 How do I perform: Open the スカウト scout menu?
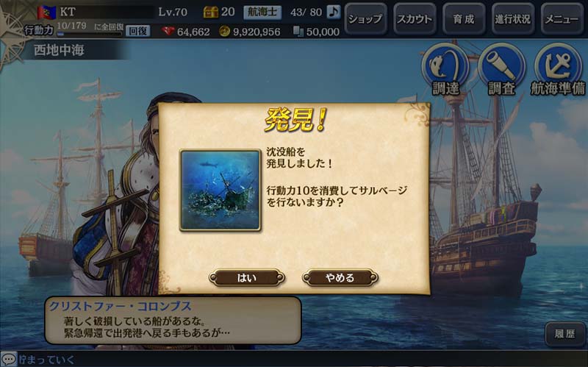415,19
